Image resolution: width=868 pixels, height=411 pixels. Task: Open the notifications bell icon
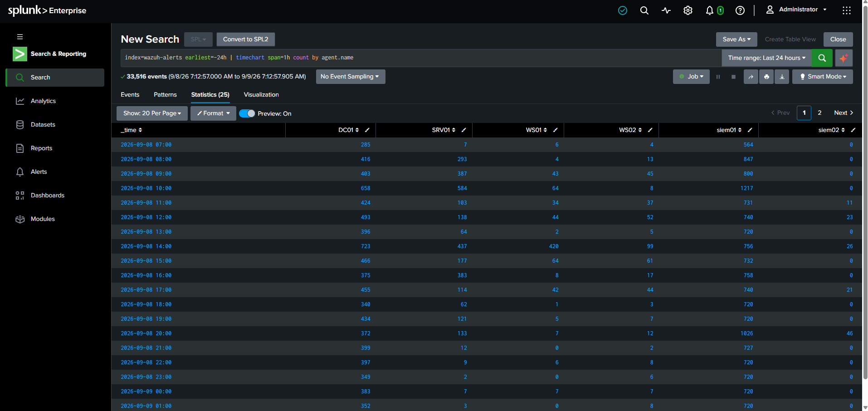point(710,10)
